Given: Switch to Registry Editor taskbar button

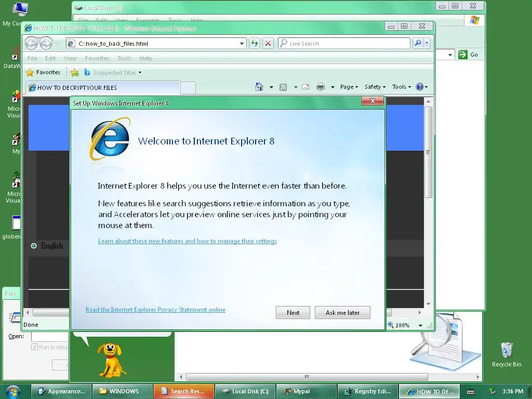Looking at the screenshot, I should point(368,392).
